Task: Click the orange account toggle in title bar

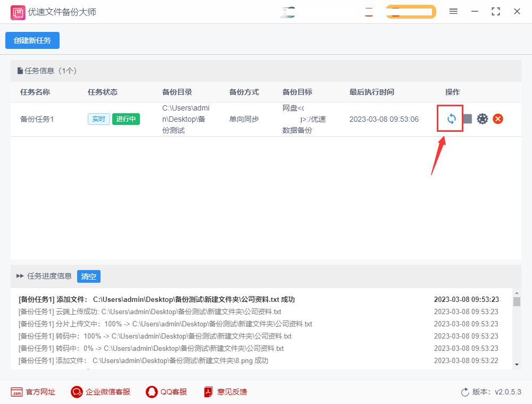Action: point(411,11)
